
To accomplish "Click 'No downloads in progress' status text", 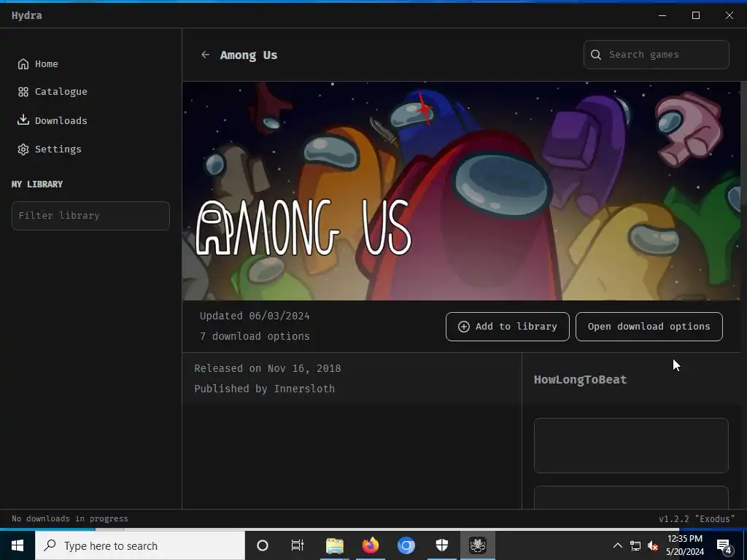I will pos(70,518).
